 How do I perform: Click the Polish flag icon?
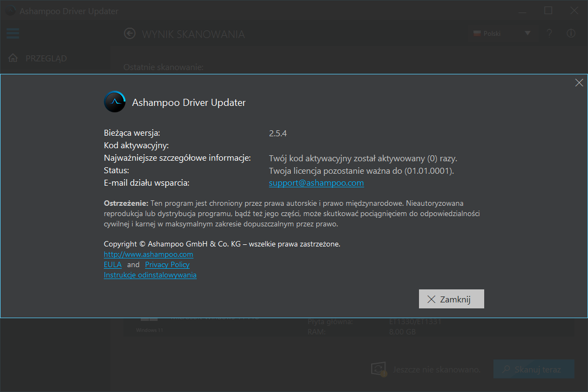pos(477,33)
